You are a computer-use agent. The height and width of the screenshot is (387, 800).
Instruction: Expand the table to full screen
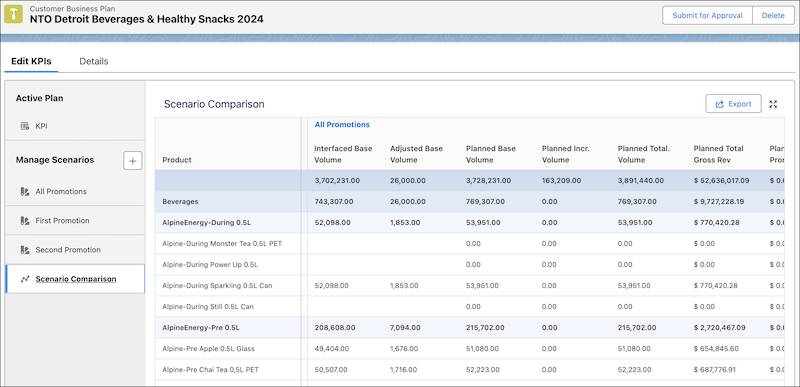coord(773,104)
